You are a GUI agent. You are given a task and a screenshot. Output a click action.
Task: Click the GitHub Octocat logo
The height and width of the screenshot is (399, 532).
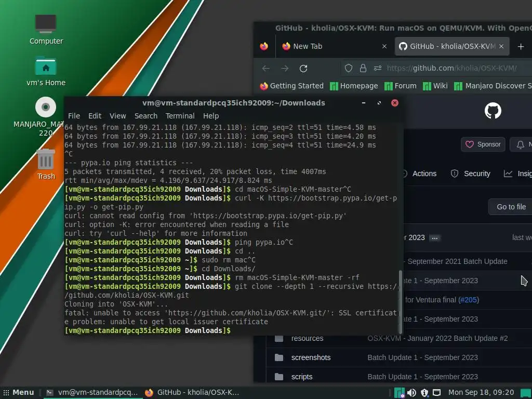[x=493, y=111]
